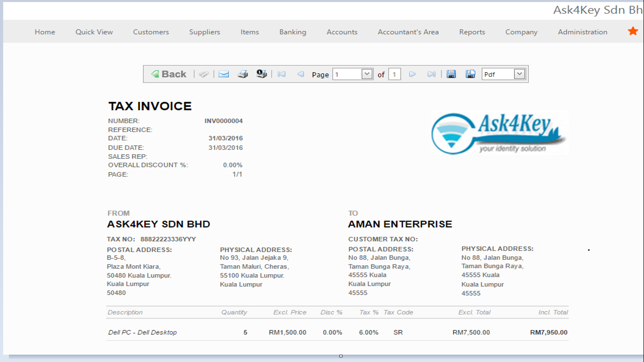The height and width of the screenshot is (362, 644).
Task: Click the Quantity column header
Action: click(234, 312)
